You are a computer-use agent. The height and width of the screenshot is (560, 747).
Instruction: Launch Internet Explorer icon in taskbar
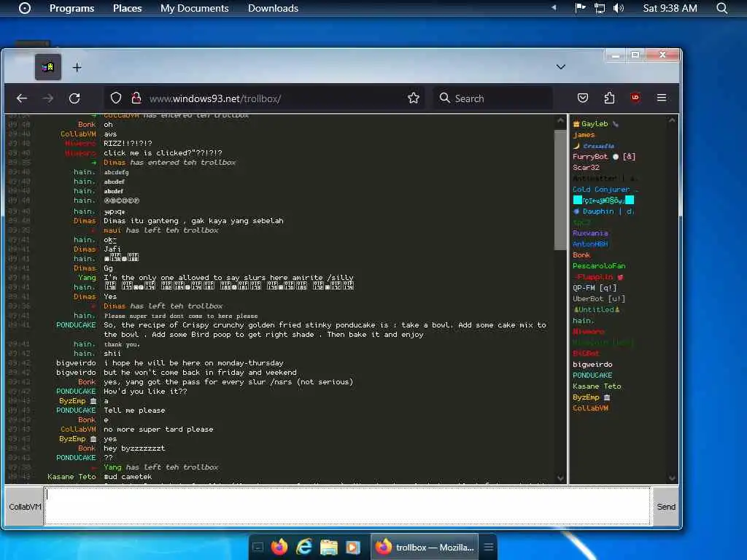click(304, 547)
